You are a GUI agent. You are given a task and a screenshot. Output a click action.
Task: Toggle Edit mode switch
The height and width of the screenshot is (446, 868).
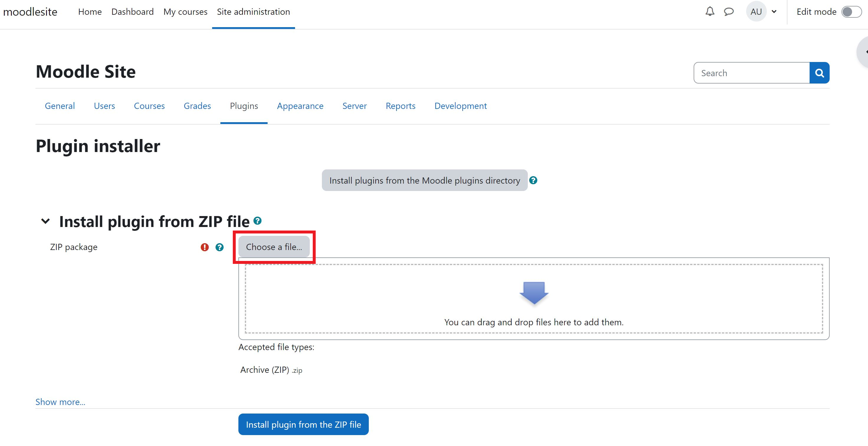[851, 12]
